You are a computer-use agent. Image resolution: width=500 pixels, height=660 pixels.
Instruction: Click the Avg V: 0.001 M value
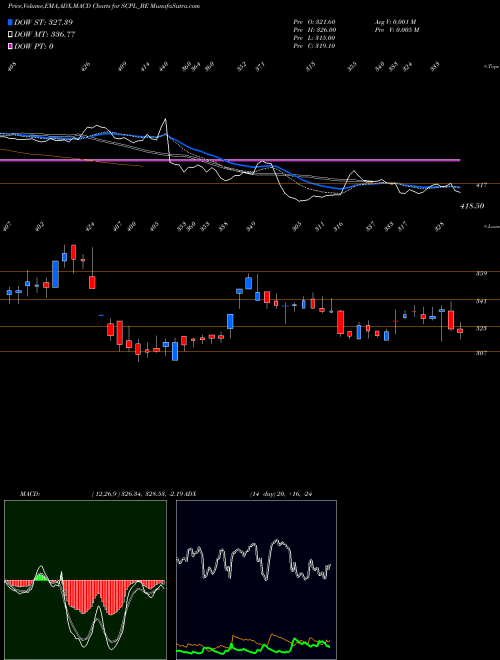pos(395,22)
